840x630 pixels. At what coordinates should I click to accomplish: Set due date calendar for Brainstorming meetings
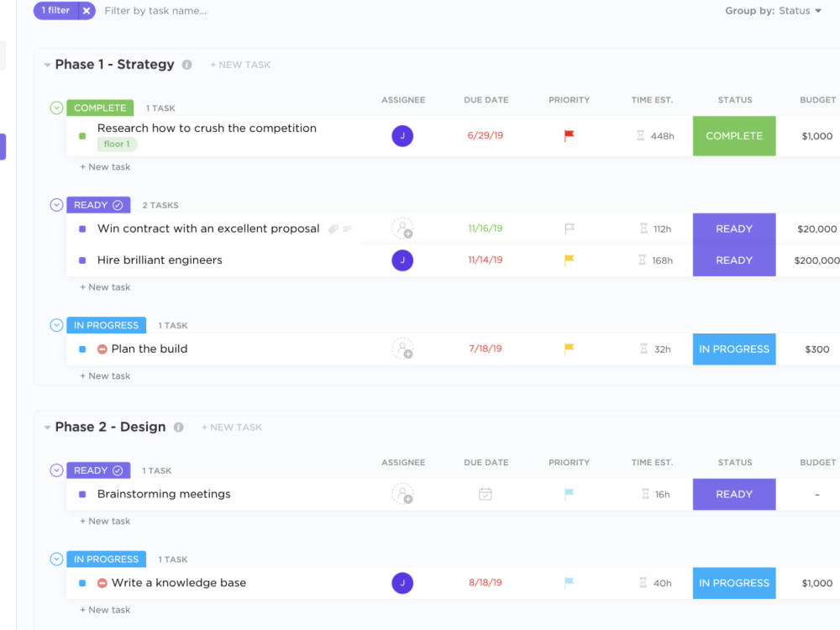[486, 494]
